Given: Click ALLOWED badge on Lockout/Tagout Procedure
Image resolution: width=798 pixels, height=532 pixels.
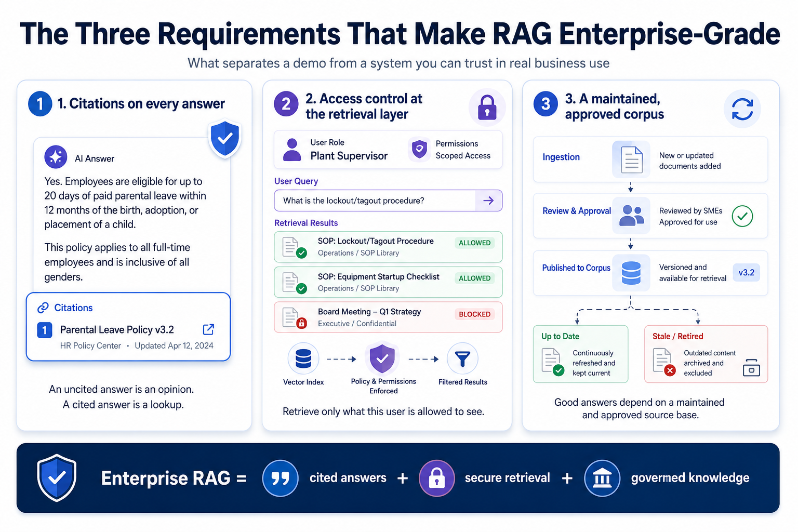Looking at the screenshot, I should tap(474, 243).
